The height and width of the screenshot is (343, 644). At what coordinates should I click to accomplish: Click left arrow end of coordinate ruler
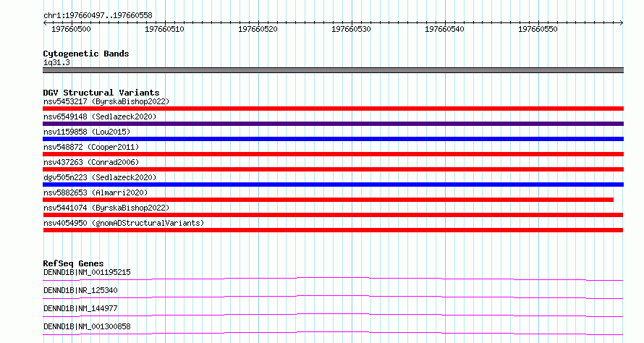(45, 22)
